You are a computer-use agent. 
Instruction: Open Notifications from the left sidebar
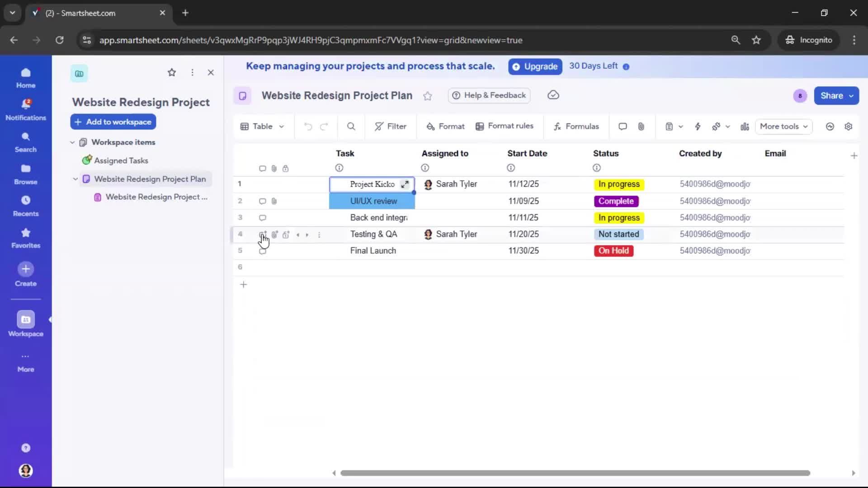point(26,108)
